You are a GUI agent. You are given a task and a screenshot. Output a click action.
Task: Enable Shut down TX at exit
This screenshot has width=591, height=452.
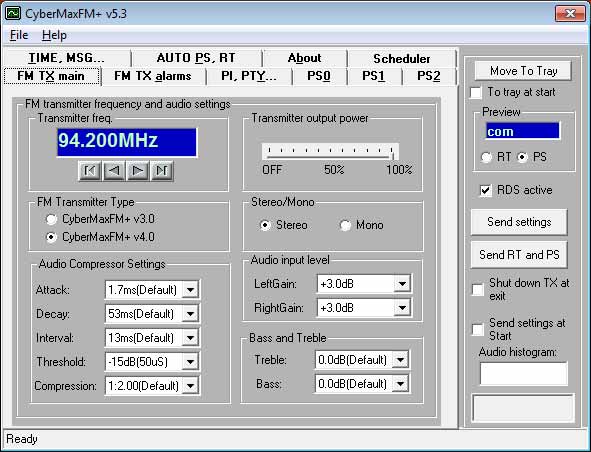pyautogui.click(x=478, y=290)
